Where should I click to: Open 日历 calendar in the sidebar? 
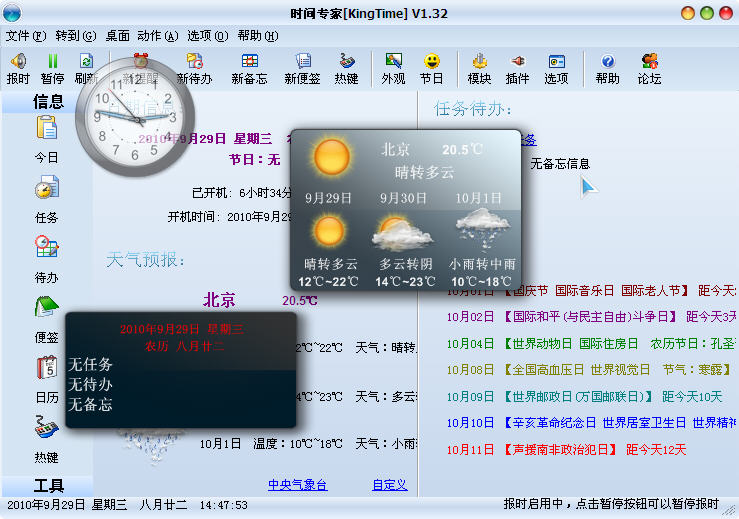coord(46,378)
